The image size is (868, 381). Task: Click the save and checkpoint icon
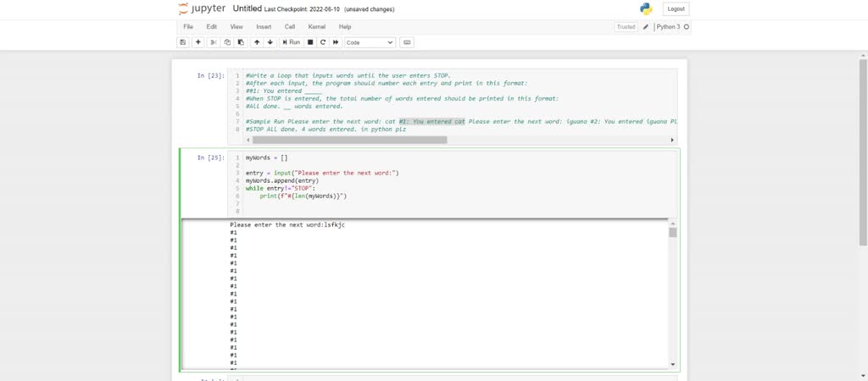pos(183,42)
